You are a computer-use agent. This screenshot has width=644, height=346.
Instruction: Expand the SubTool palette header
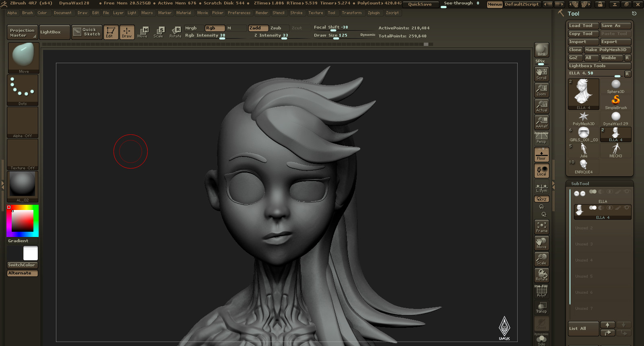pos(580,183)
